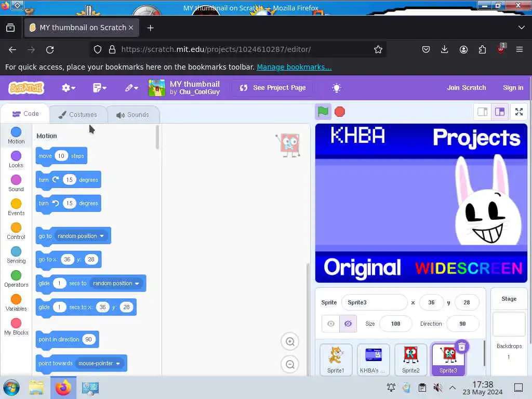Select the Sensing block category
532x399 pixels.
[16, 255]
